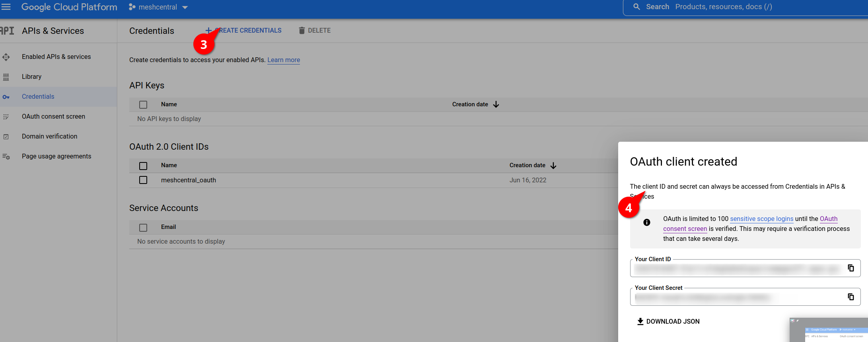Click OAuth Client IDs Creation date header
Viewport: 868px width, 342px height.
(527, 165)
